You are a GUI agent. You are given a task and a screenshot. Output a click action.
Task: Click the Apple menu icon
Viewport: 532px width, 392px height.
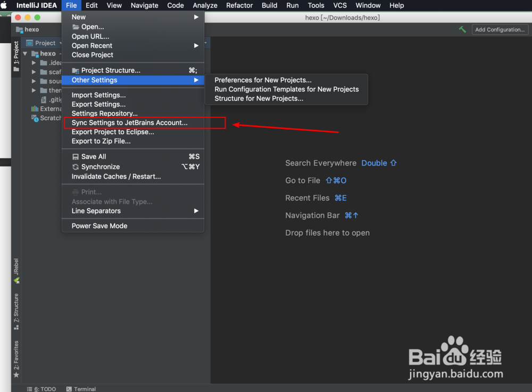pos(4,5)
